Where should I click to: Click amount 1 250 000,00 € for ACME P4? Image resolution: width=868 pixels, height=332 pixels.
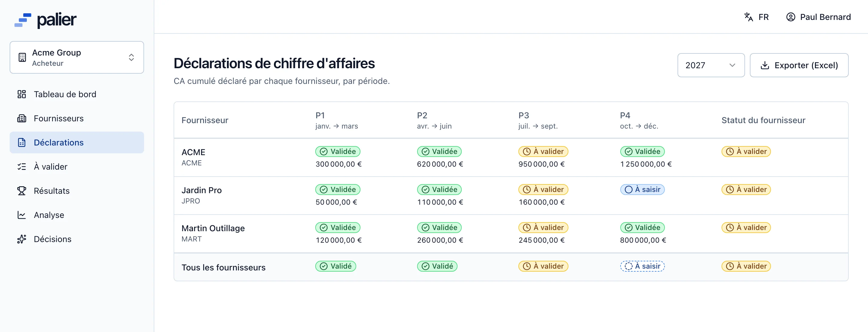[646, 164]
